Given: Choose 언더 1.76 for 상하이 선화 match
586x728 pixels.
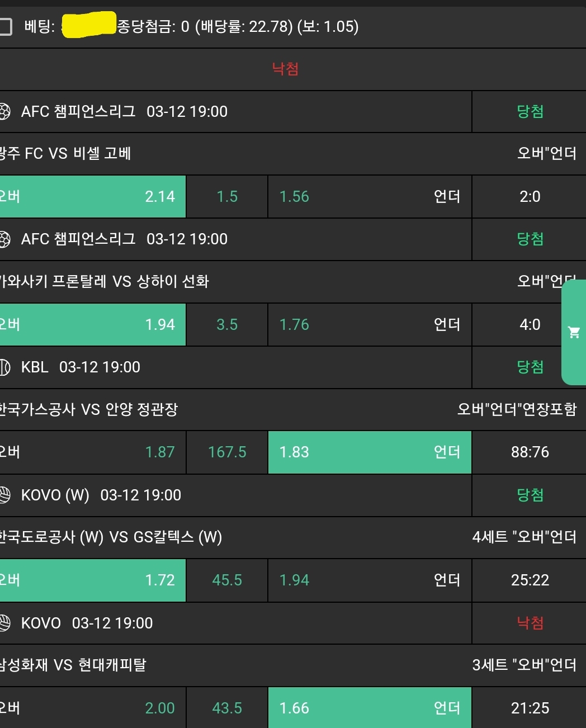Looking at the screenshot, I should tap(370, 325).
